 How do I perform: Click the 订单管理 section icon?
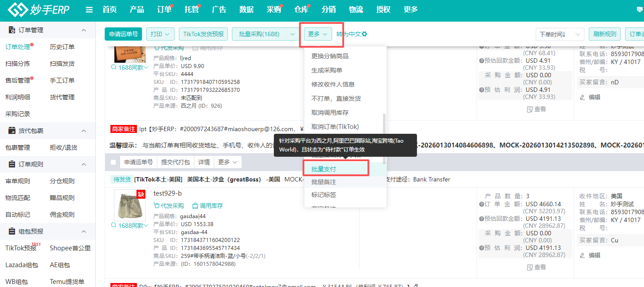pos(12,30)
